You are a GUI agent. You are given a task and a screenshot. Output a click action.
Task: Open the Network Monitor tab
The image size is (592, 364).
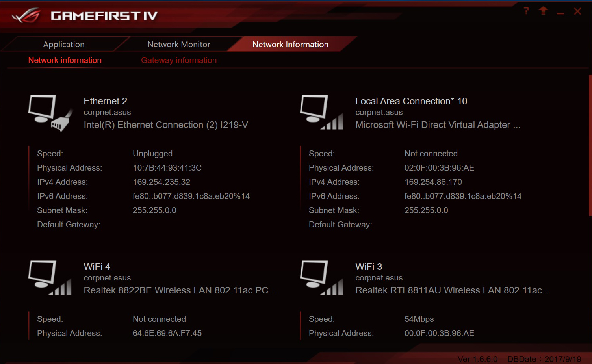pos(179,45)
